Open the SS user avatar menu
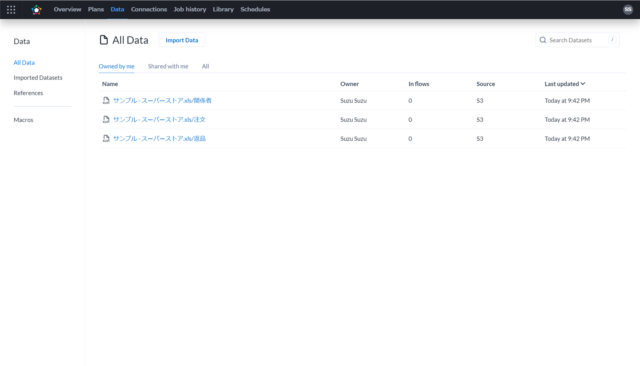 point(628,9)
